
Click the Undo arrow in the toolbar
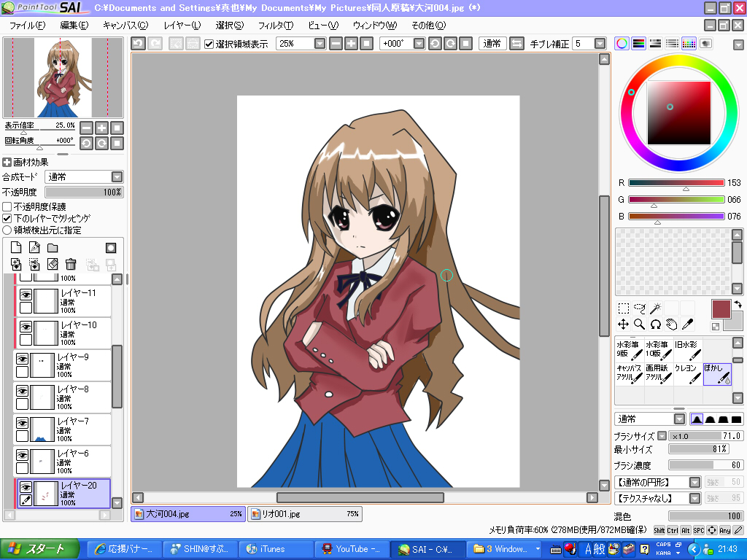[138, 44]
